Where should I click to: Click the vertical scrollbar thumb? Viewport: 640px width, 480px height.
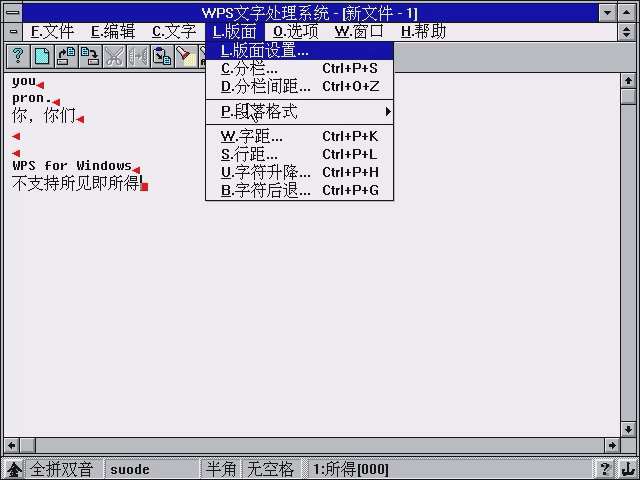[x=628, y=97]
